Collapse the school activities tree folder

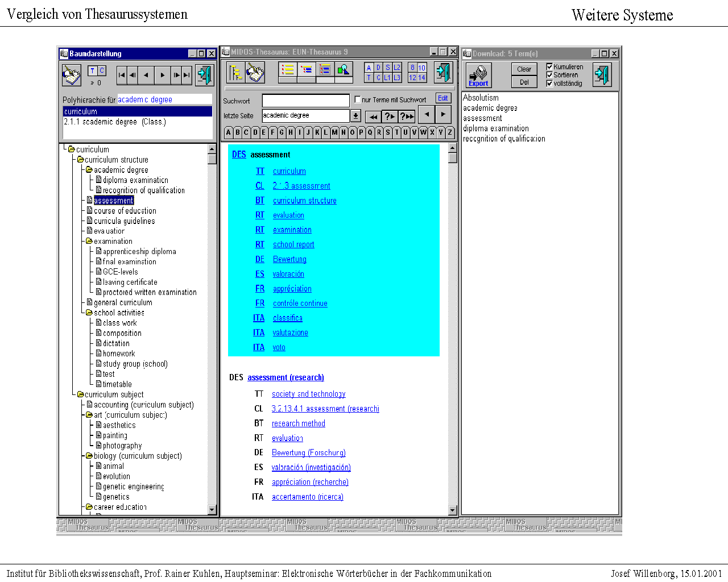(89, 313)
